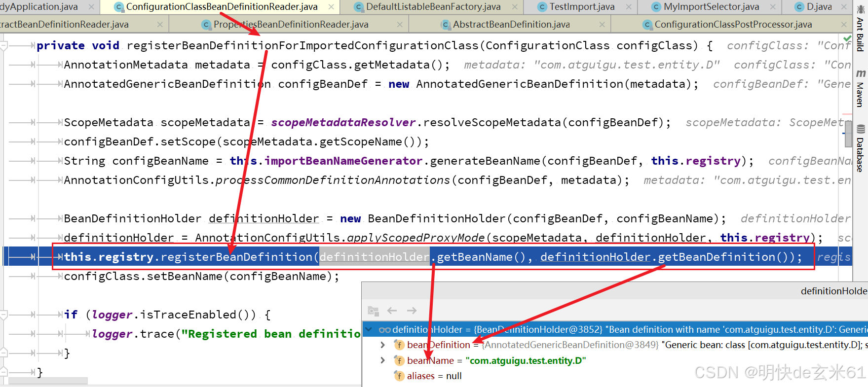Viewport: 868px width, 387px height.
Task: Click fold marker at method closing brace
Action: click(x=4, y=372)
